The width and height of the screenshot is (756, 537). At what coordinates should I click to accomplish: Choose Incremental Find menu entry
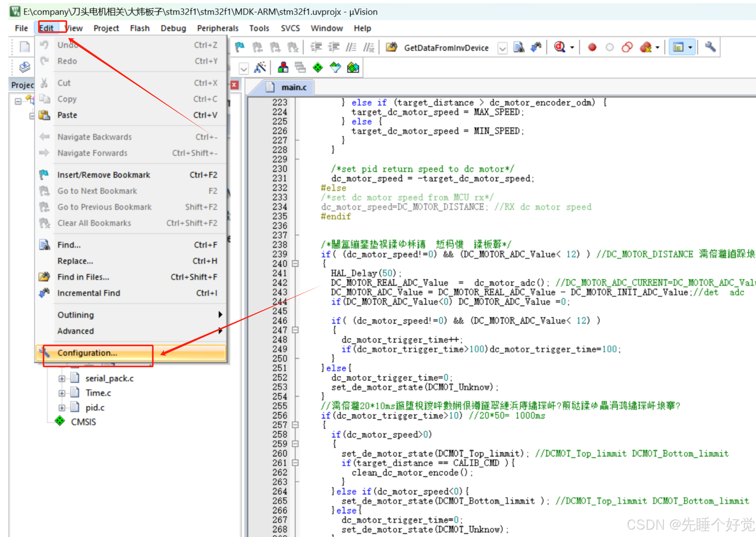pyautogui.click(x=131, y=293)
